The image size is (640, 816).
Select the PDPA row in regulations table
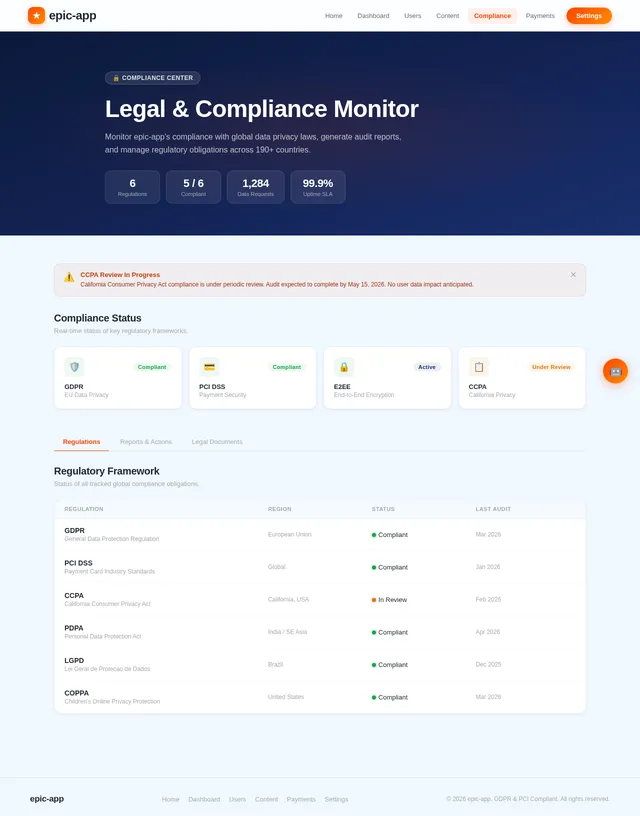(320, 632)
